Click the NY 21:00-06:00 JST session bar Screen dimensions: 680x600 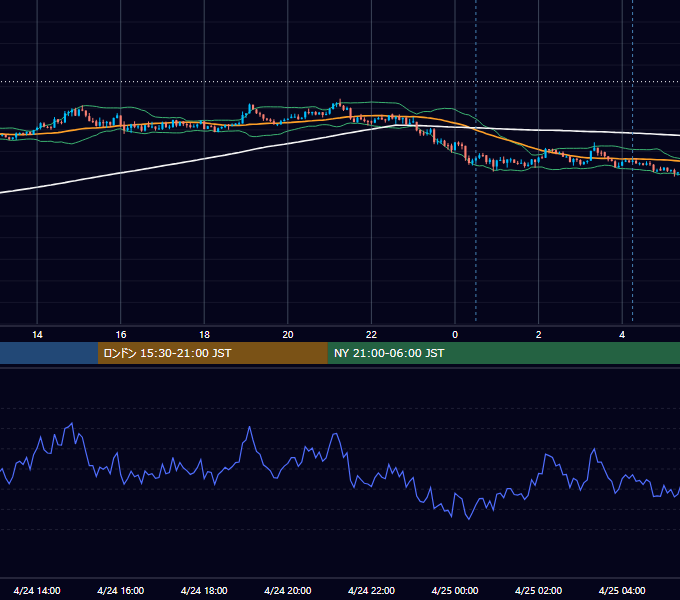coord(503,353)
